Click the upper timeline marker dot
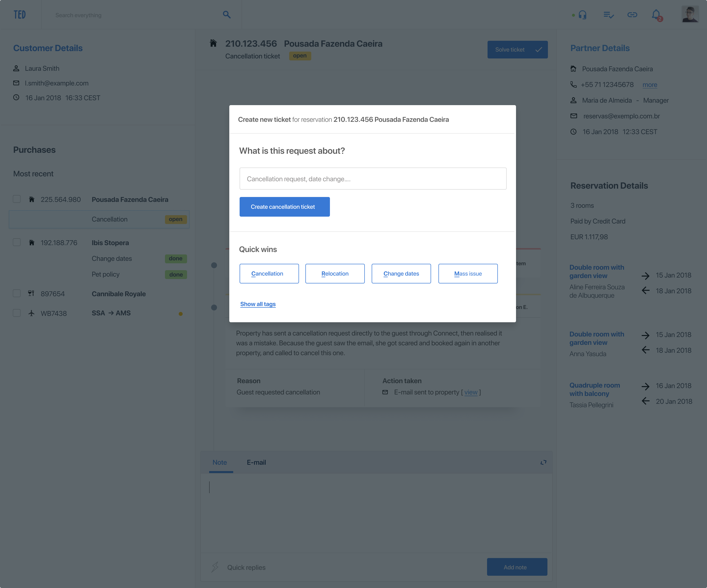 point(214,265)
